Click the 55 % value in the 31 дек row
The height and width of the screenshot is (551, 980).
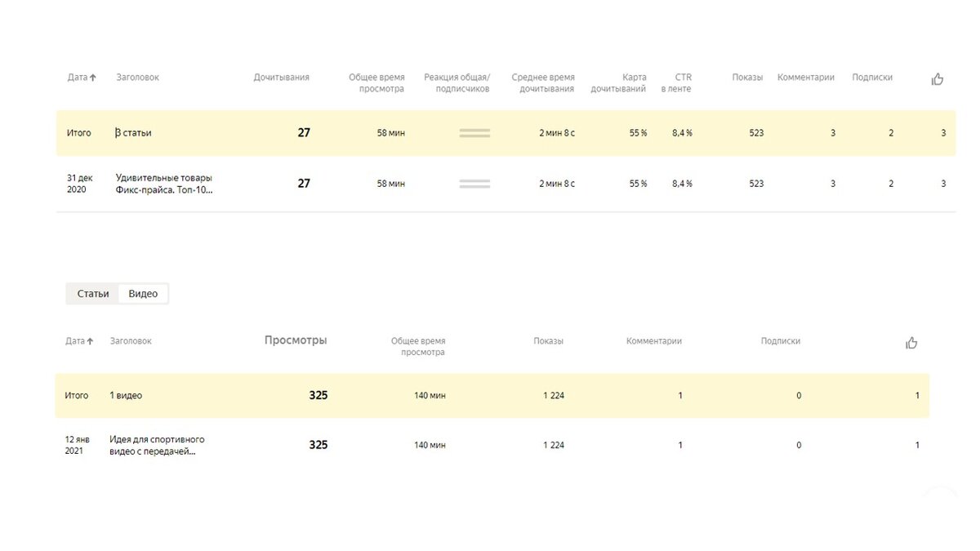(x=639, y=184)
